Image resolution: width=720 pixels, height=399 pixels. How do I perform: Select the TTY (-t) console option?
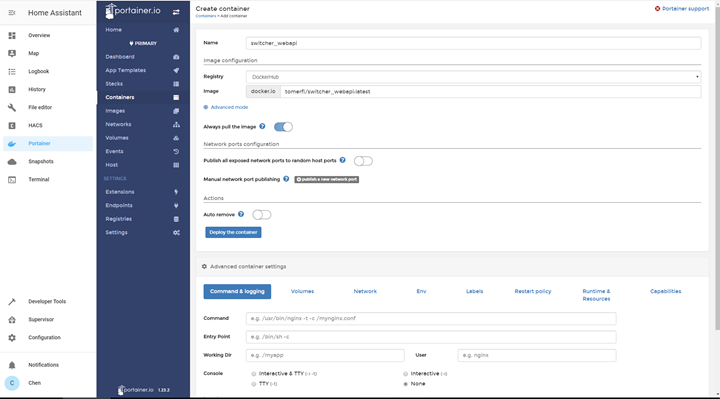point(254,384)
